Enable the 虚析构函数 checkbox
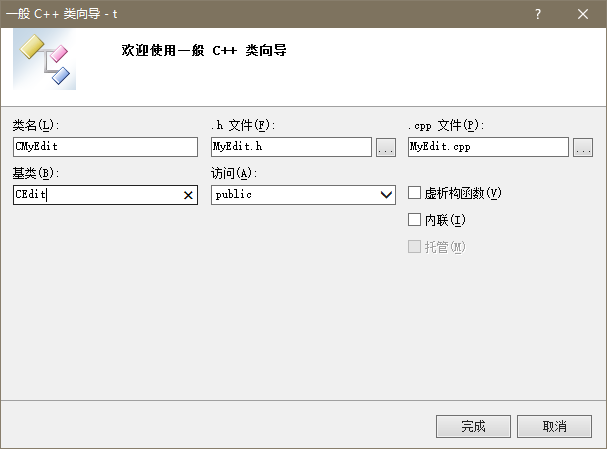 (415, 193)
